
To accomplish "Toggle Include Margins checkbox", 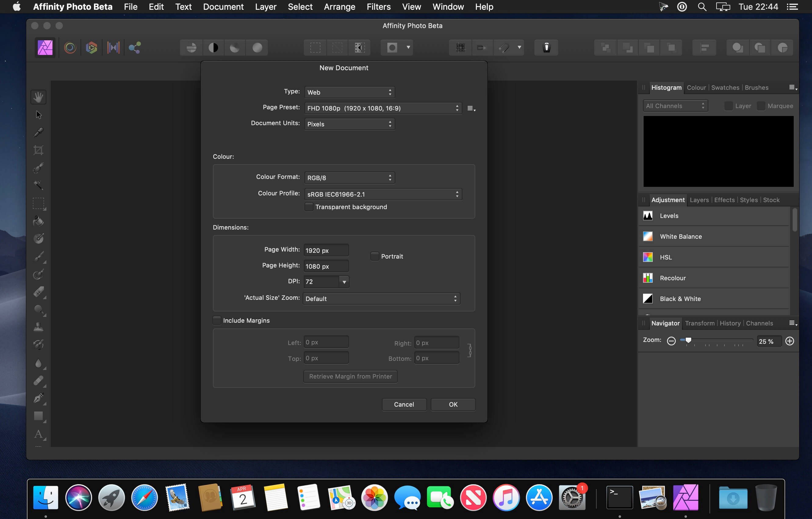I will coord(216,320).
